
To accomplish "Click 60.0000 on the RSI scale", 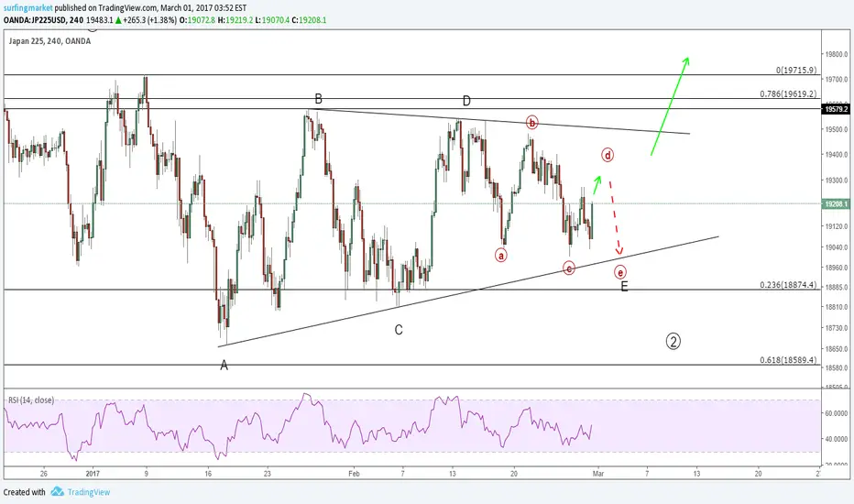I will click(x=837, y=413).
